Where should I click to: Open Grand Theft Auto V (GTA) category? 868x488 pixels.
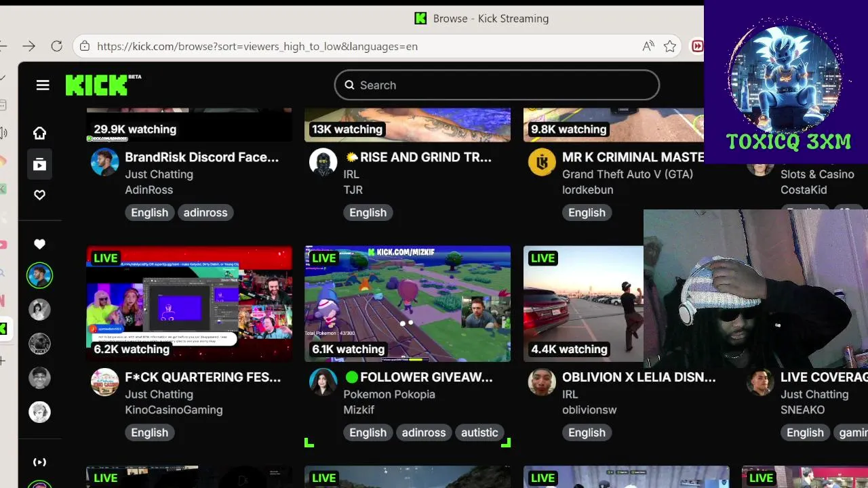coord(627,174)
